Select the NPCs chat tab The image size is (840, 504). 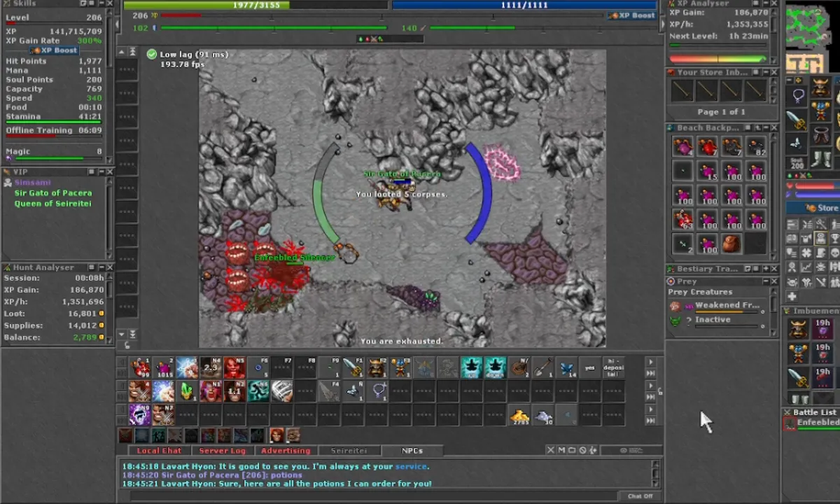point(412,451)
